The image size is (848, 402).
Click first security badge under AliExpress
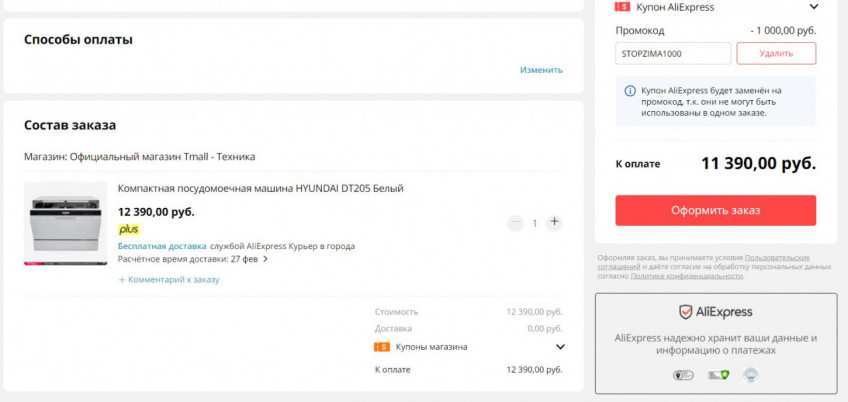pyautogui.click(x=683, y=375)
